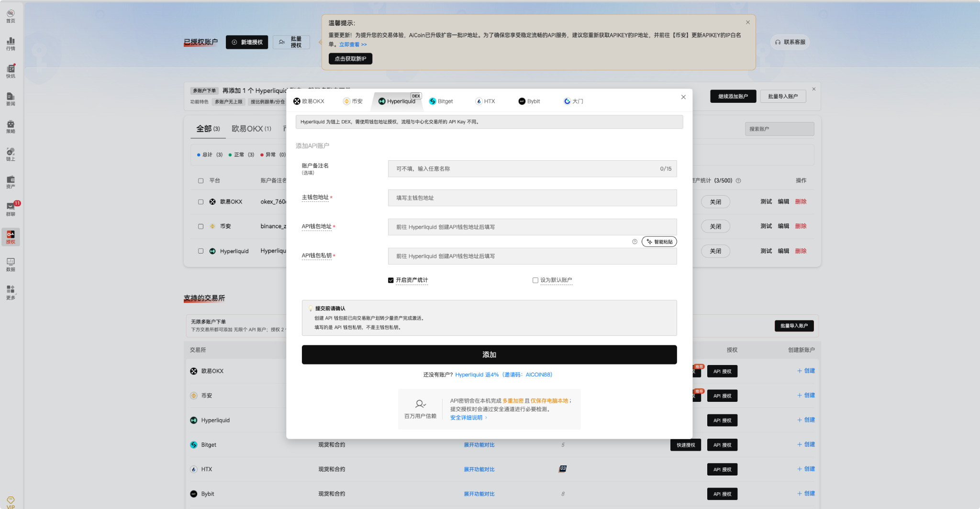The image size is (980, 509).
Task: Open Hyperliquid 返4% referral link
Action: (x=504, y=375)
